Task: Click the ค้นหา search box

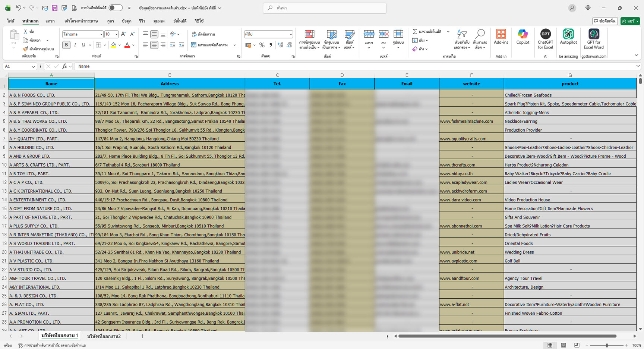Action: pyautogui.click(x=324, y=8)
